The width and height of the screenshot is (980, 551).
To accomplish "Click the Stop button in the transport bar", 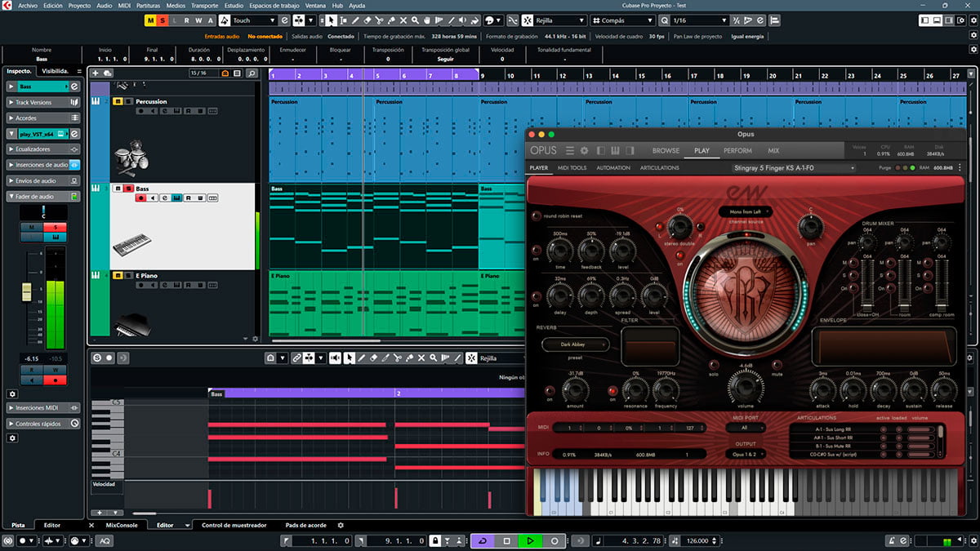I will coord(506,540).
